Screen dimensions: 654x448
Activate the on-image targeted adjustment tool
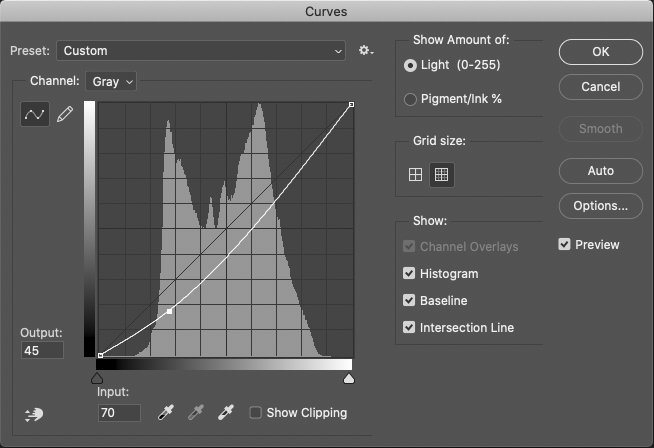tap(34, 415)
